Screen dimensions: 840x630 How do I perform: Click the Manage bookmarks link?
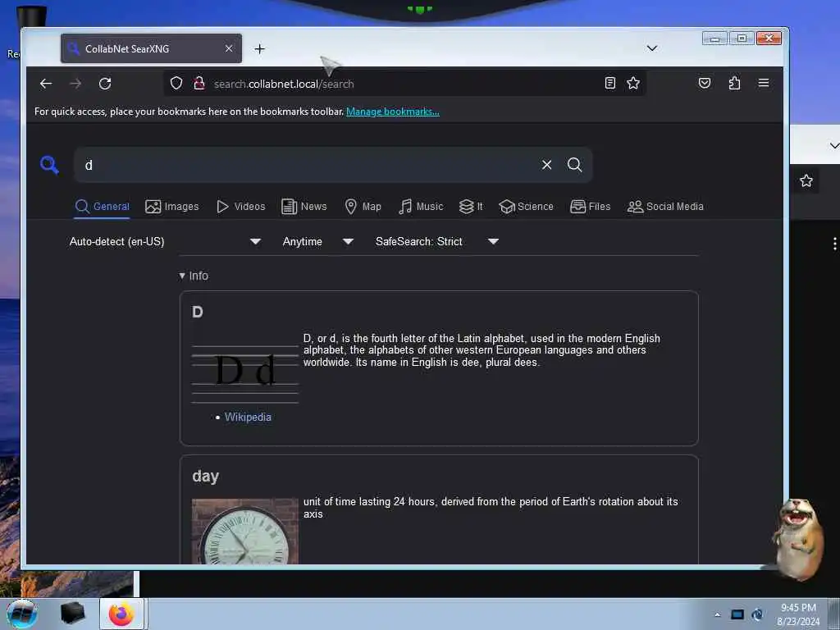(393, 112)
